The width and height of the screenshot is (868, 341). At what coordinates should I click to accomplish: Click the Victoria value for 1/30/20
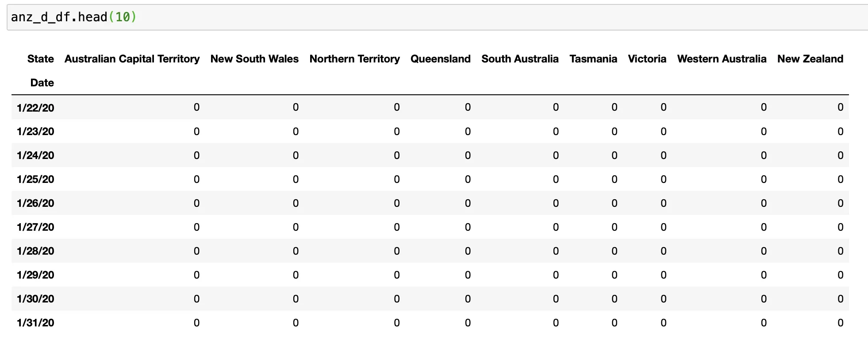(663, 299)
